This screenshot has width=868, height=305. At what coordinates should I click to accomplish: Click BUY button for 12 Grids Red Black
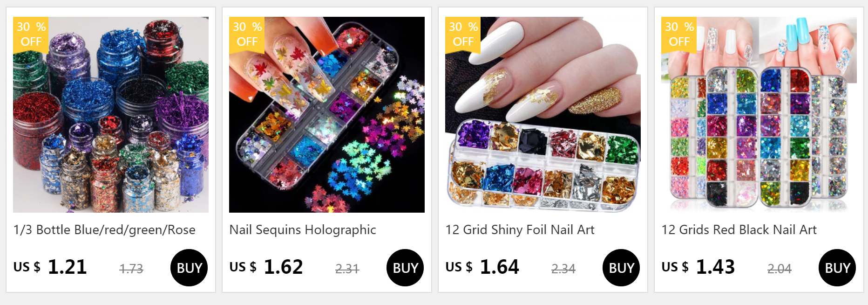coord(837,268)
